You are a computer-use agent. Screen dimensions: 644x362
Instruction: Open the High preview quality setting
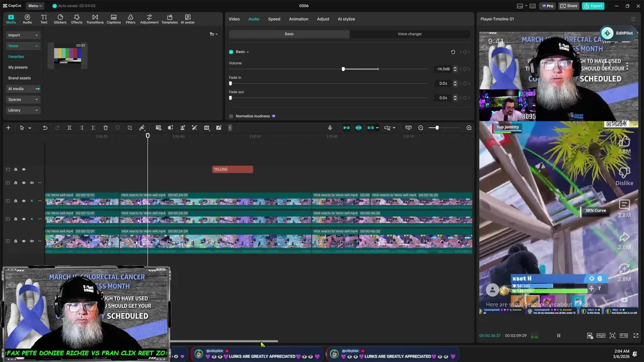pos(601,335)
